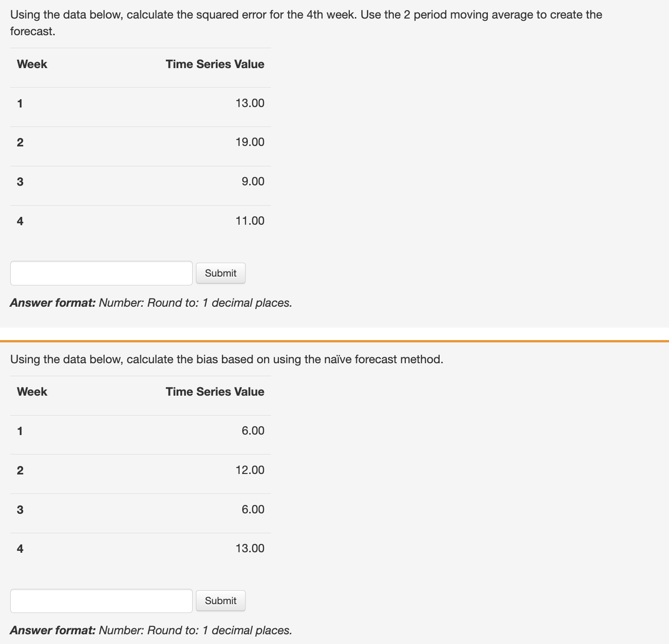Click the 11.00 time series value
Image resolution: width=669 pixels, height=644 pixels.
[250, 221]
